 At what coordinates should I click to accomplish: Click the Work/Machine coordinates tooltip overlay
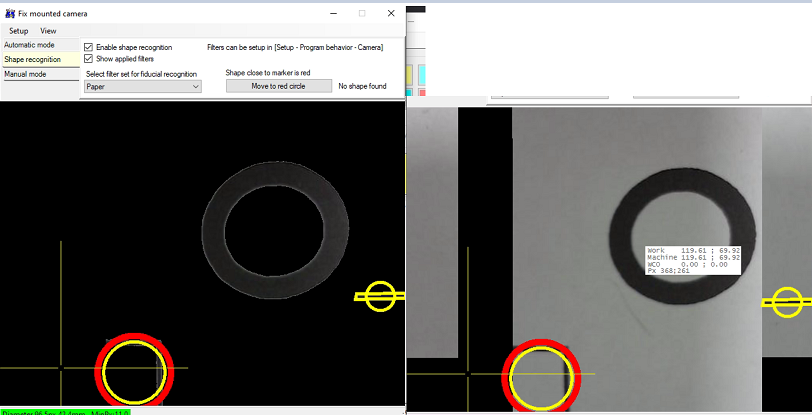point(693,259)
